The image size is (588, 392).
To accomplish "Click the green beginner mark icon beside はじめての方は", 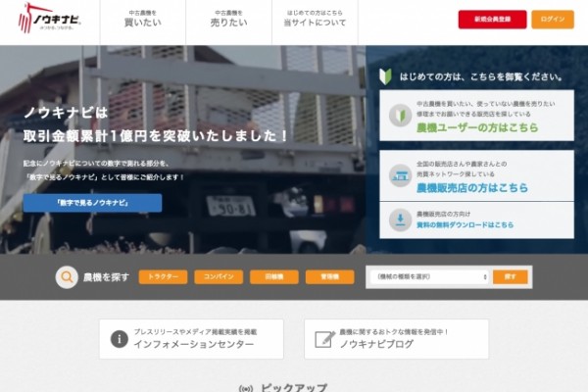I will [x=385, y=76].
